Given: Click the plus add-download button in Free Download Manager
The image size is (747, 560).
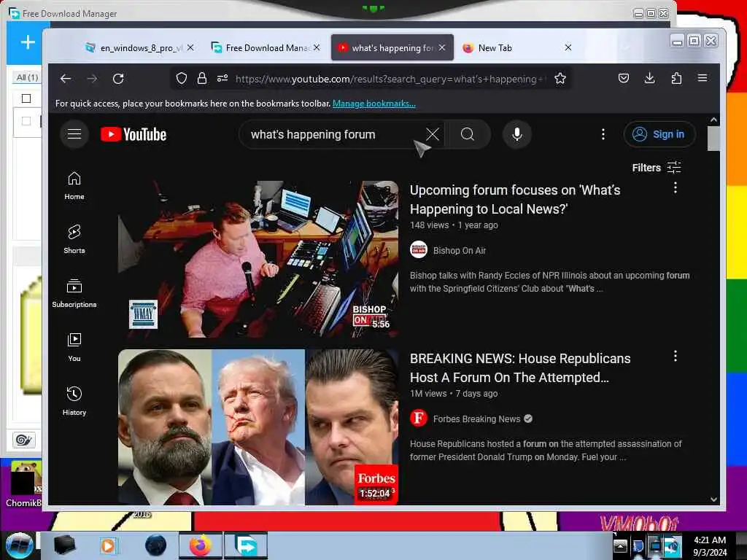Looking at the screenshot, I should click(28, 42).
